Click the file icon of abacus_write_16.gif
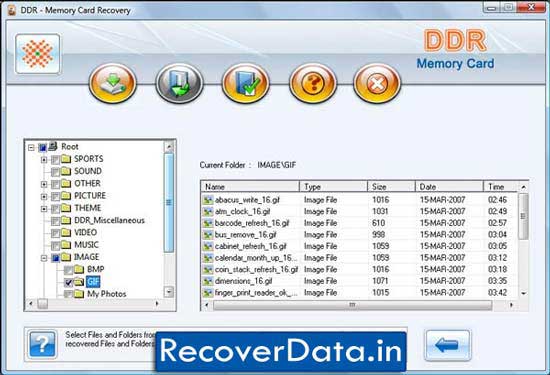Screen dimensions: 550x375 [208, 200]
